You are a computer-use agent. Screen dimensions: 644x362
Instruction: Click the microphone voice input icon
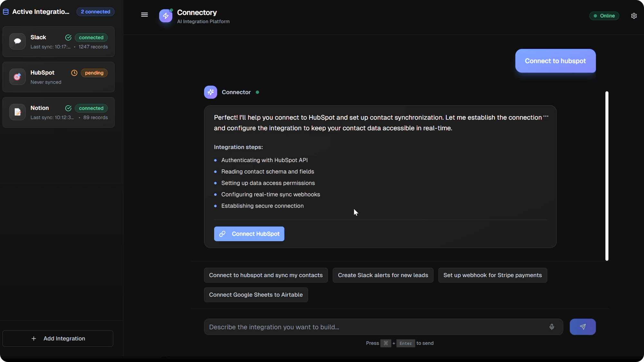coord(552,327)
